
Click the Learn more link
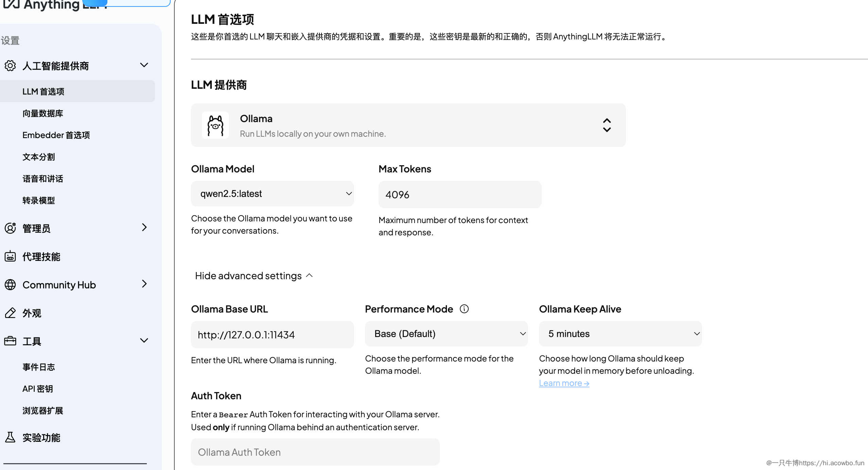click(564, 383)
